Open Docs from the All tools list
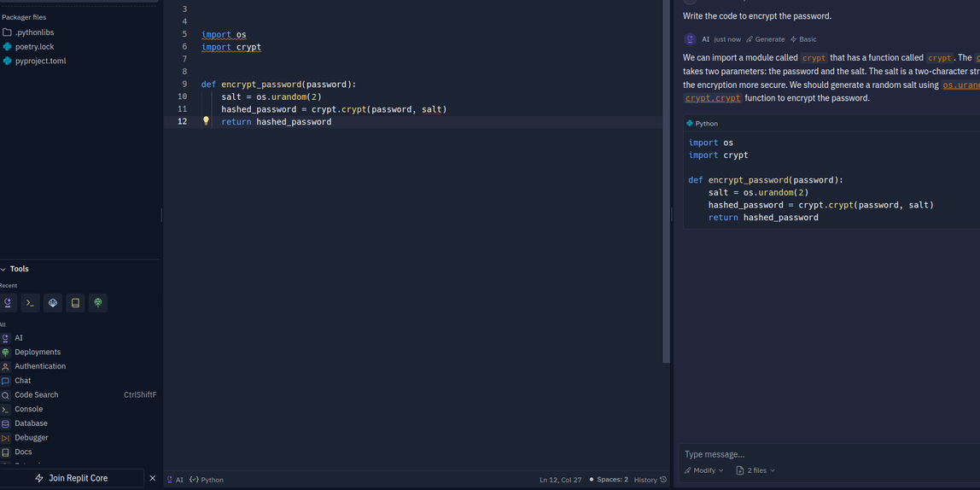 [23, 452]
